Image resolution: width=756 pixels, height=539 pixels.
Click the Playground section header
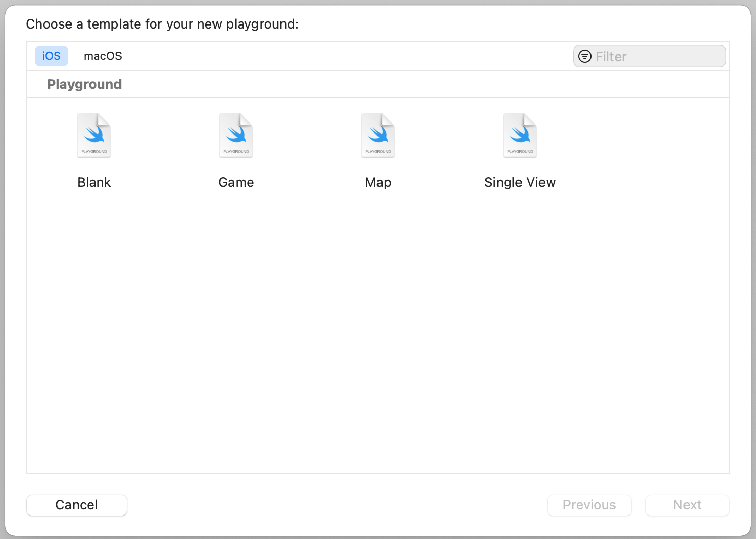tap(84, 84)
